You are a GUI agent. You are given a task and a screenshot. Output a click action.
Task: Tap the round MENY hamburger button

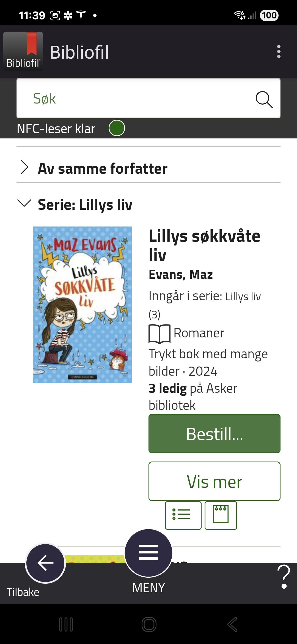point(148,553)
